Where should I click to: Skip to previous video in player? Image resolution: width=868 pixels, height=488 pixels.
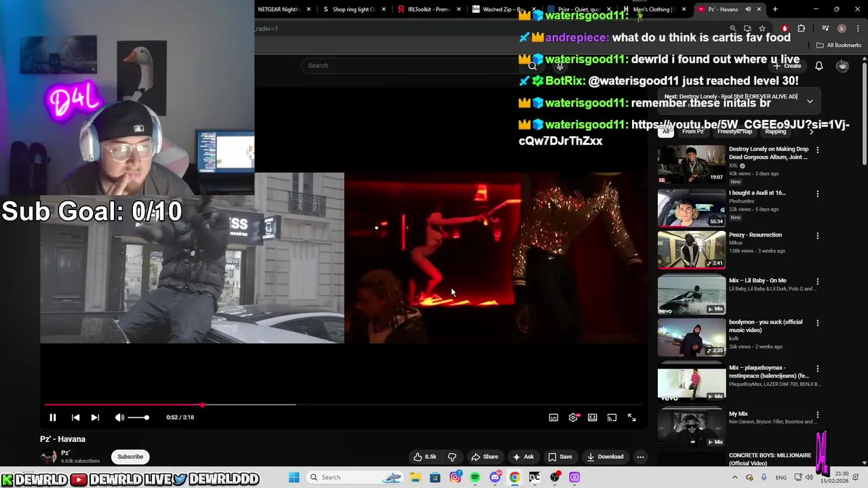(x=75, y=418)
